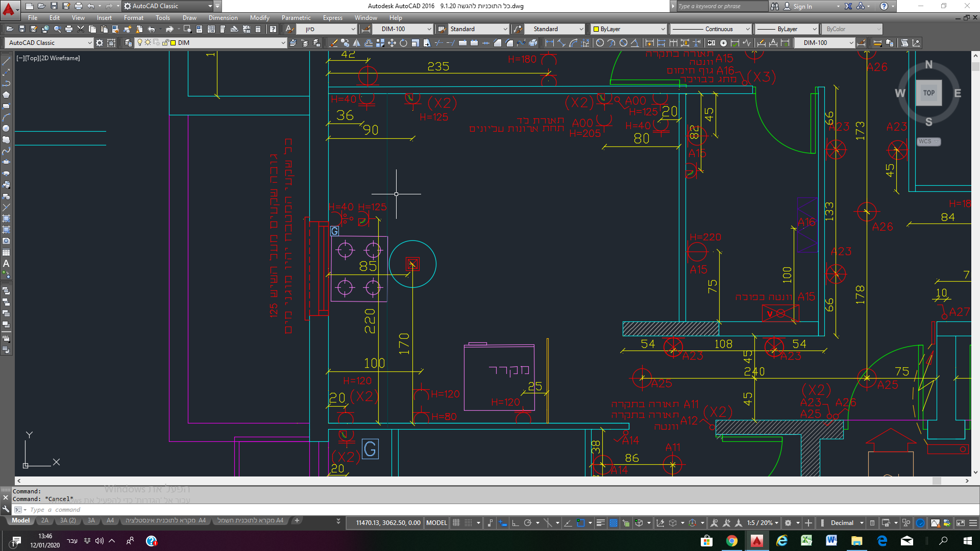Screen dimensions: 980x551
Task: Select the Circle draw tool
Action: tap(6, 128)
